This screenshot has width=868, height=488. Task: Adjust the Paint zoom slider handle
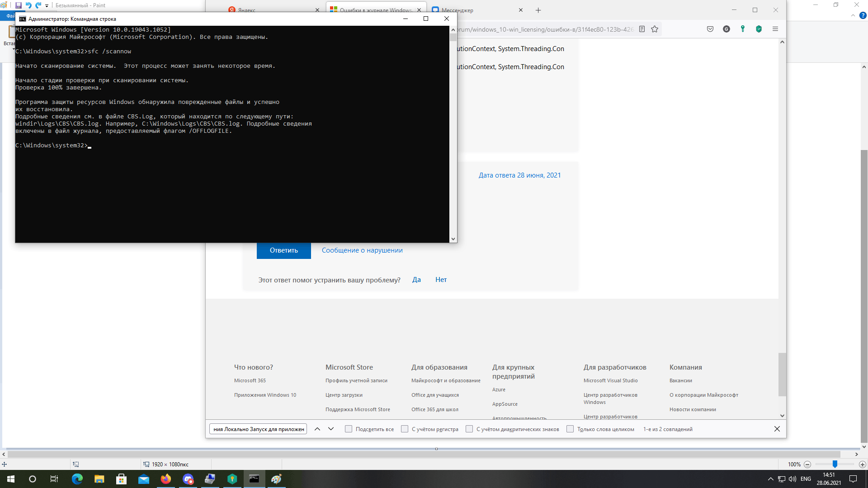click(835, 464)
